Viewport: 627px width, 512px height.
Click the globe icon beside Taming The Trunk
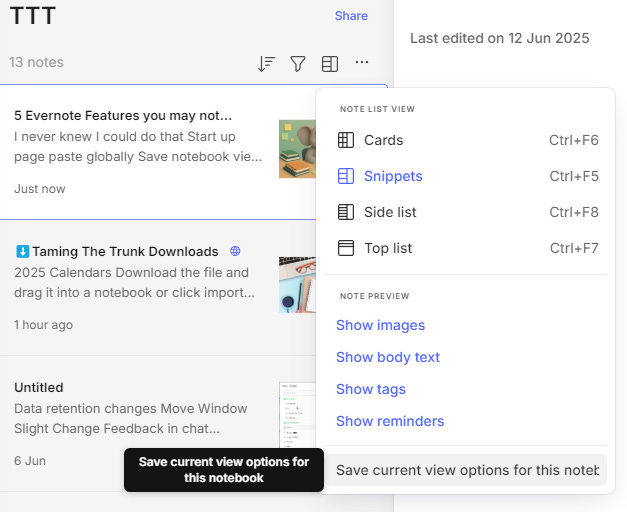[x=235, y=251]
